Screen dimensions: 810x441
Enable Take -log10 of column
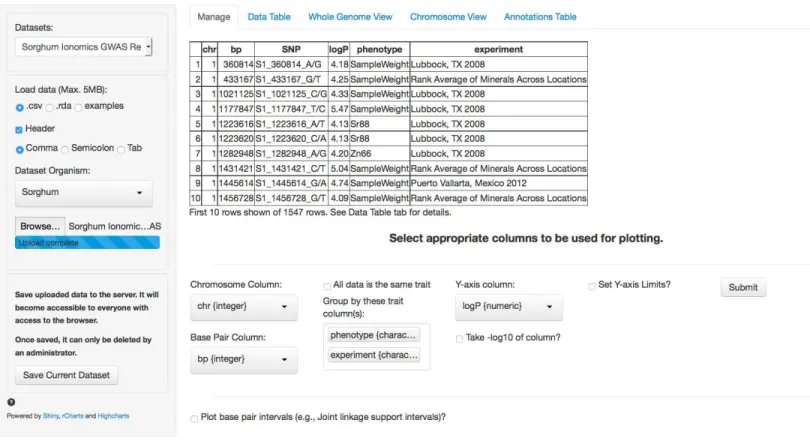click(x=459, y=339)
